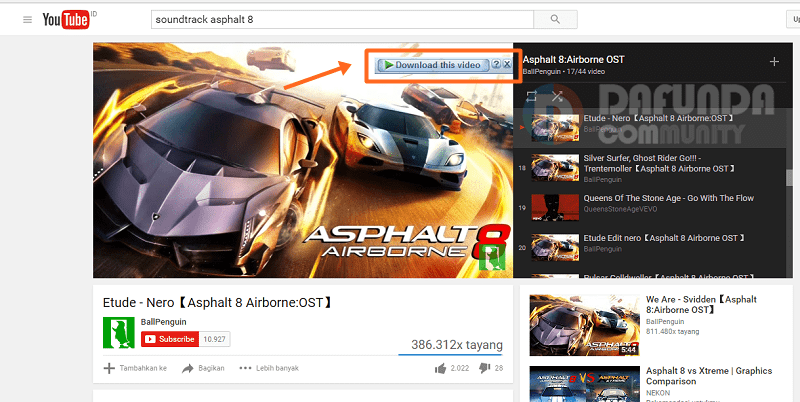Open the hamburger guide menu
Viewport: 800px width, 402px height.
[x=27, y=19]
